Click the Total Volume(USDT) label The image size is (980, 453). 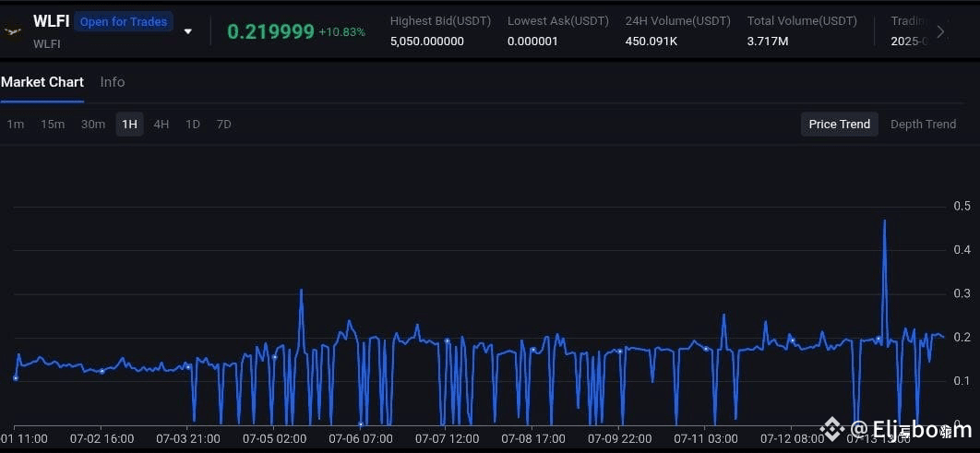click(x=802, y=21)
